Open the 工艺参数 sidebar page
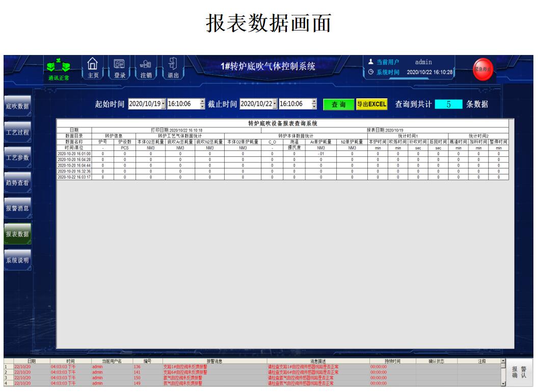This screenshot has width=538, height=392. pos(17,157)
